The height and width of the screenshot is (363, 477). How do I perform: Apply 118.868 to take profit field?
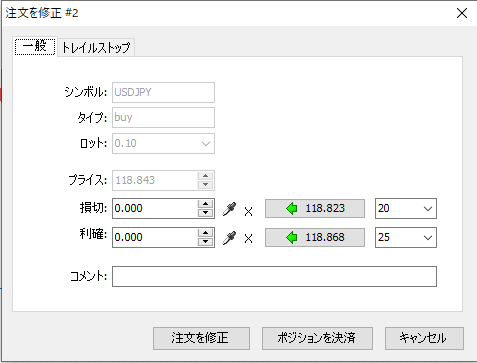pos(315,237)
